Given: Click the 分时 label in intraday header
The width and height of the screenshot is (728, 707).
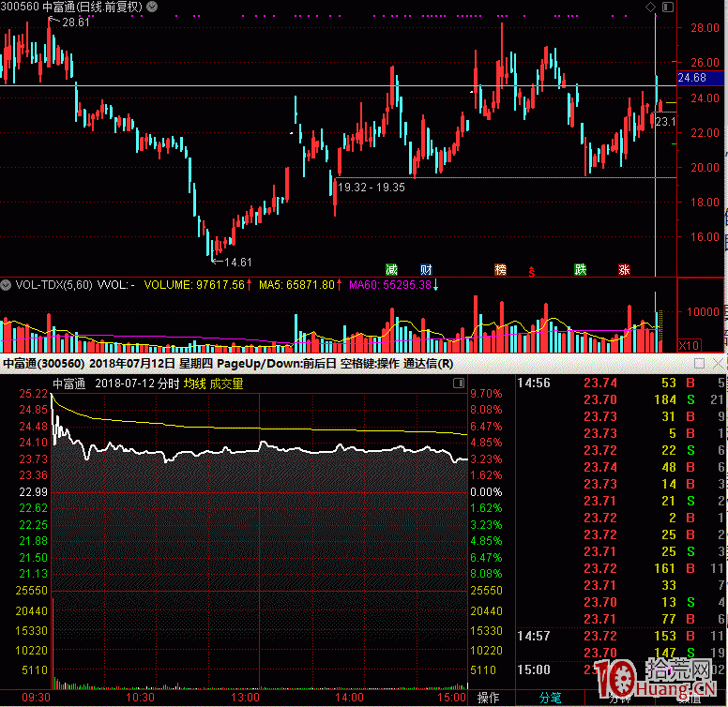Looking at the screenshot, I should 168,384.
